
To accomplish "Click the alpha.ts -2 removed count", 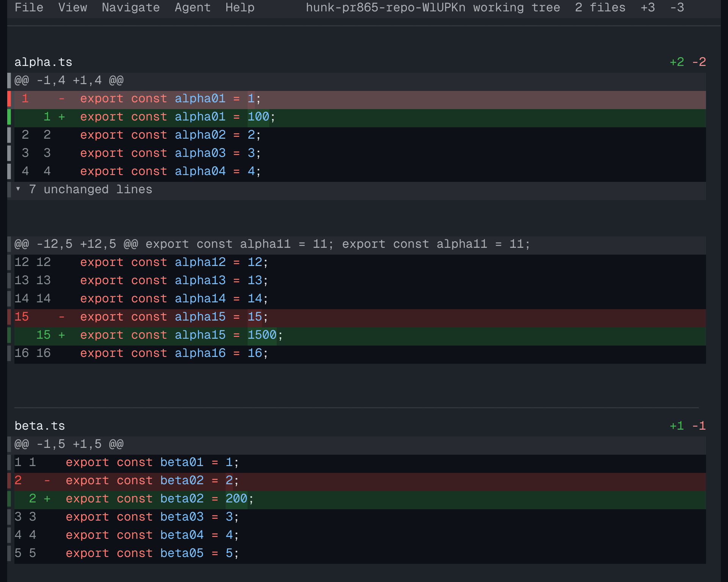I will coord(699,62).
